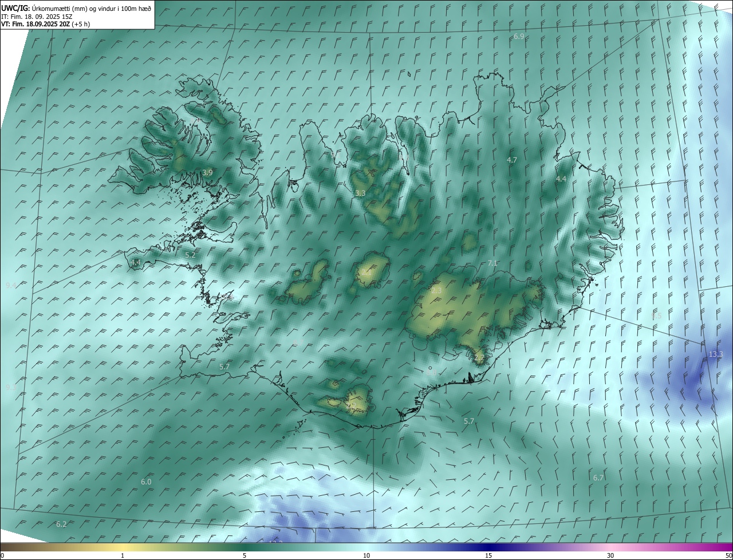733x560 pixels.
Task: Click the 6.9 value label on the map
Action: pyautogui.click(x=519, y=36)
